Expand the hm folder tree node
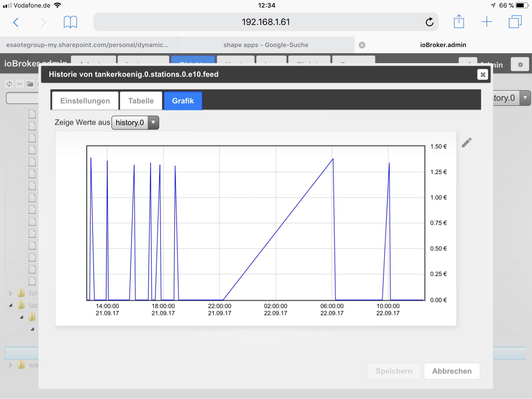This screenshot has width=532, height=399. (11, 294)
